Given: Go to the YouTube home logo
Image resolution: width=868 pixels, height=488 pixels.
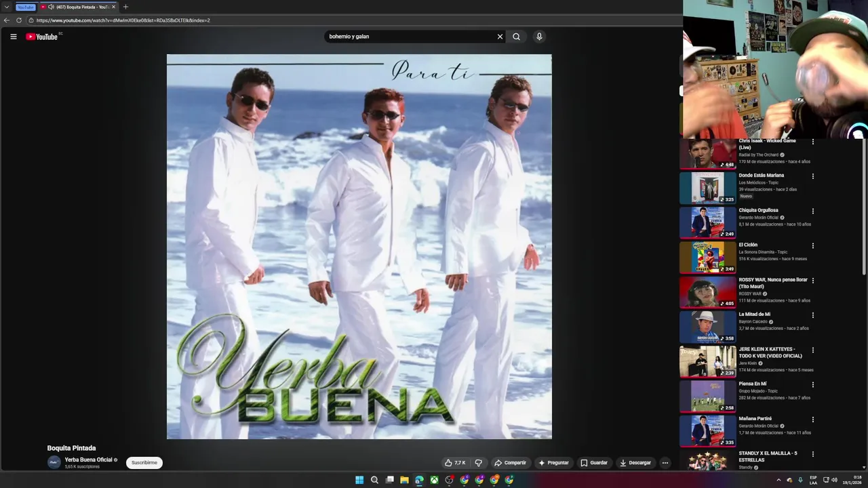Looking at the screenshot, I should point(43,37).
